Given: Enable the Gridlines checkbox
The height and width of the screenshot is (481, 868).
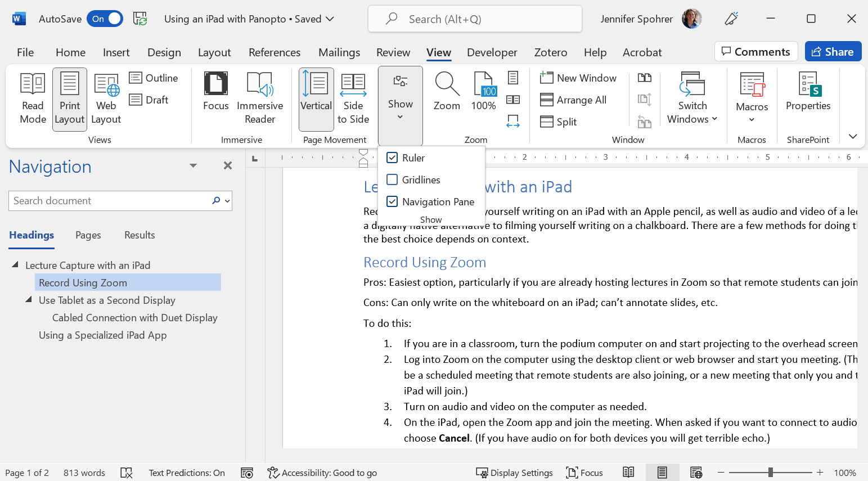Looking at the screenshot, I should pyautogui.click(x=392, y=179).
